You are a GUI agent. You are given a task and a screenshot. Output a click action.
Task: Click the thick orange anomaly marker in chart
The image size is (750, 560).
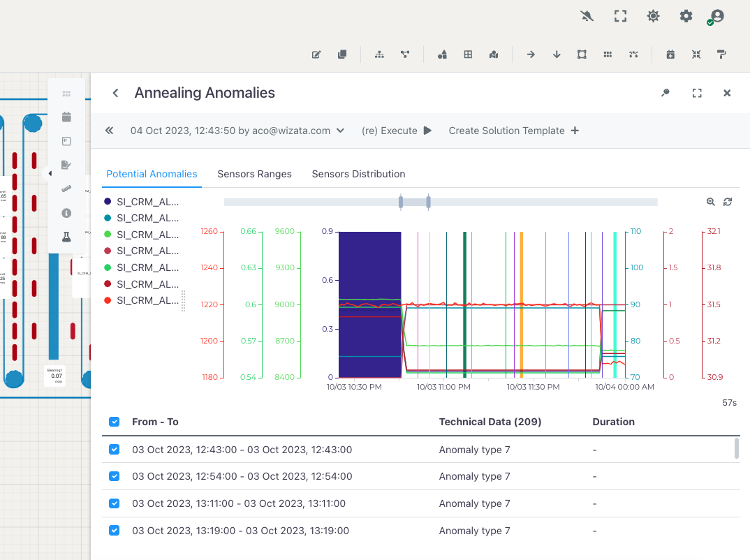522,304
